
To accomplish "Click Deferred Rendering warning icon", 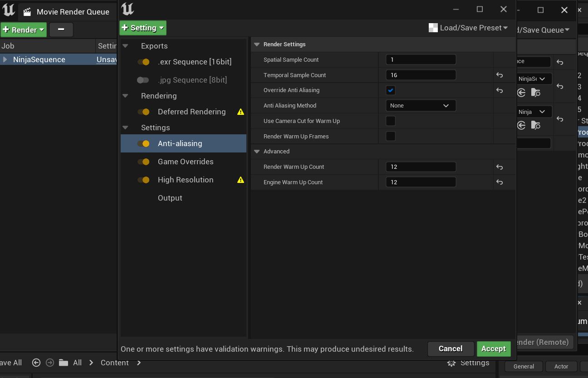I will [x=240, y=112].
